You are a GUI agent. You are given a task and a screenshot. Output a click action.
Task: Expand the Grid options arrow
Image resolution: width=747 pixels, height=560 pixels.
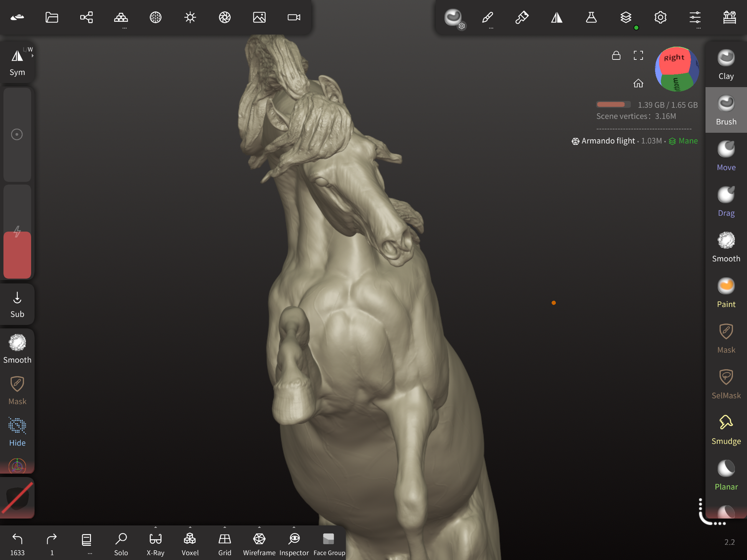pos(225,527)
